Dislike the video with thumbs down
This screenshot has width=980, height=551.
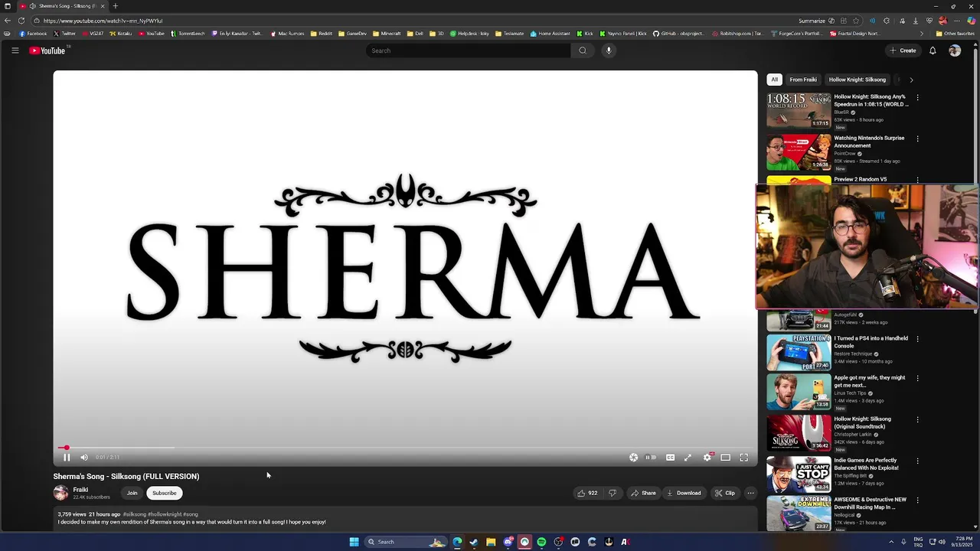(x=612, y=493)
